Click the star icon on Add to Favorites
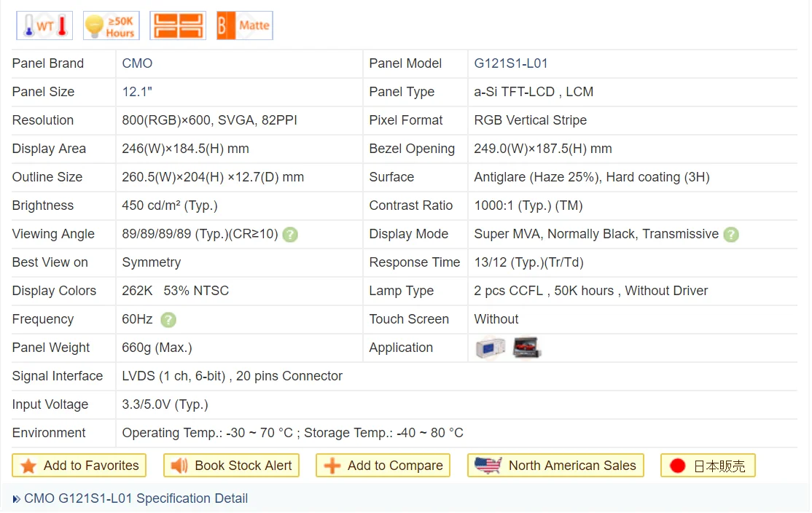 click(28, 466)
